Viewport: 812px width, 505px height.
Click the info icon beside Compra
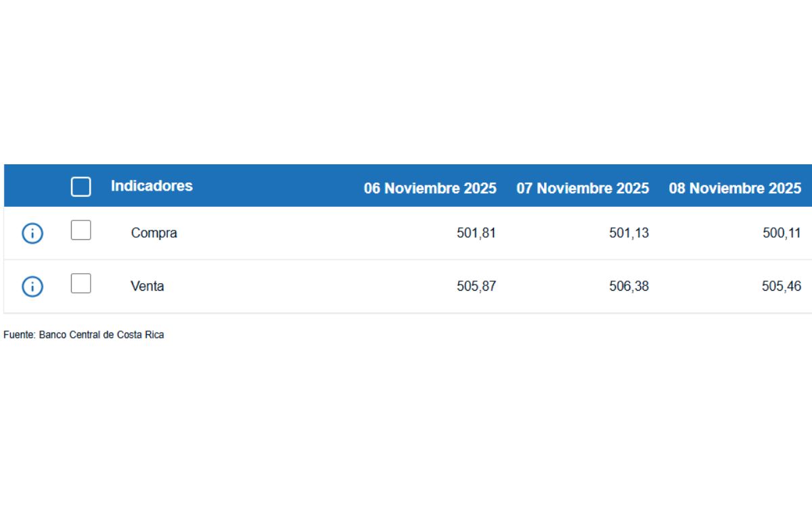31,233
